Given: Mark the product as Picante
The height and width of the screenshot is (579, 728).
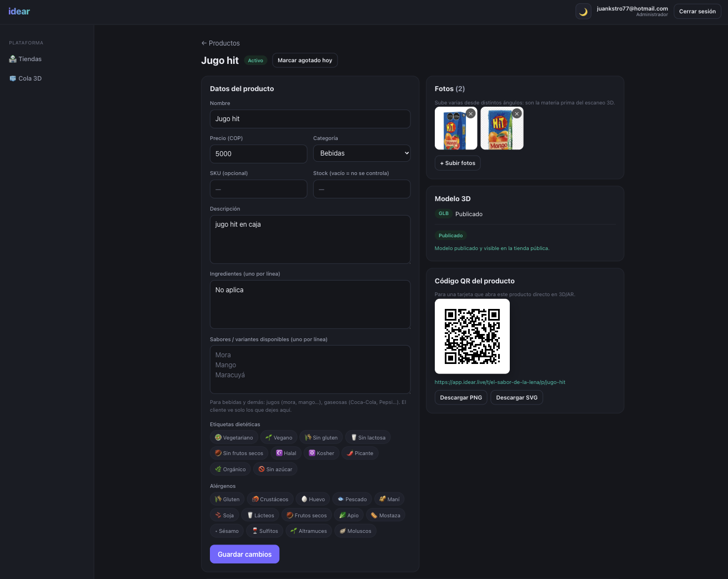Looking at the screenshot, I should point(360,453).
